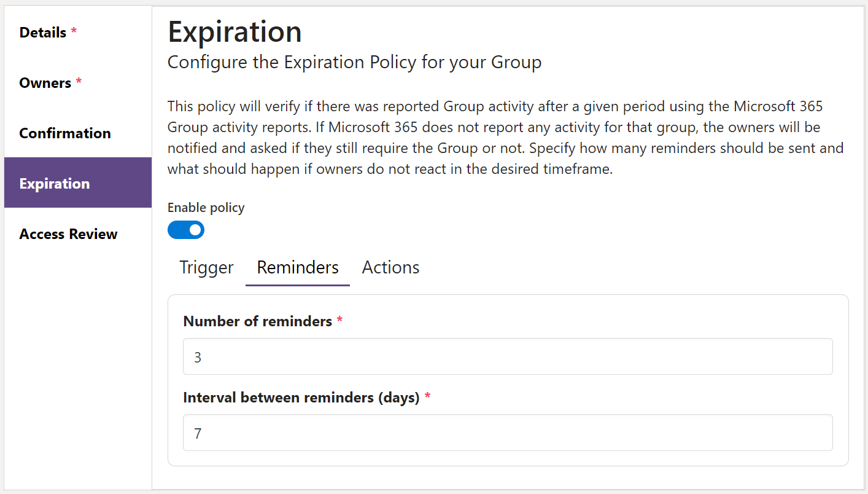Turn off the expiration policy switch
The image size is (868, 494).
click(x=186, y=230)
